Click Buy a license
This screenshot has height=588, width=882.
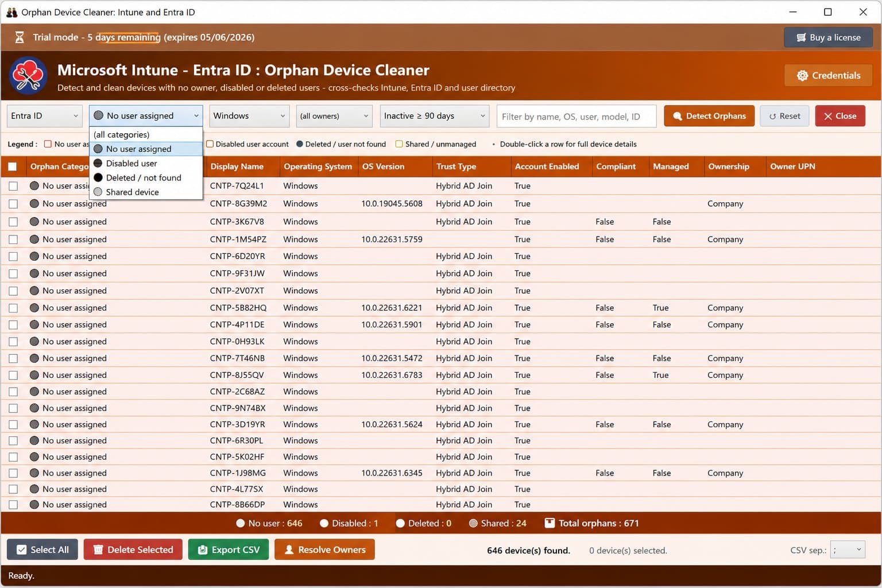(829, 37)
